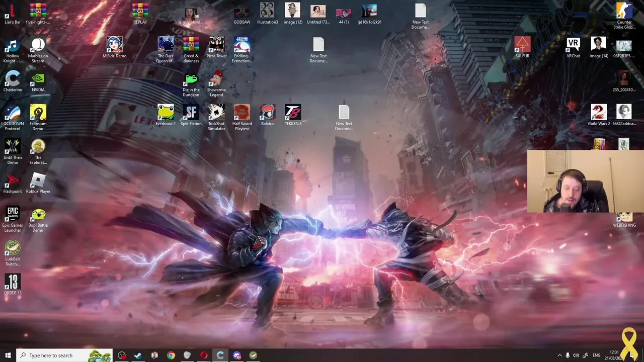Viewport: 644px width, 362px height.
Task: Open the Eclipsium Demo shortcut
Action: [x=38, y=117]
